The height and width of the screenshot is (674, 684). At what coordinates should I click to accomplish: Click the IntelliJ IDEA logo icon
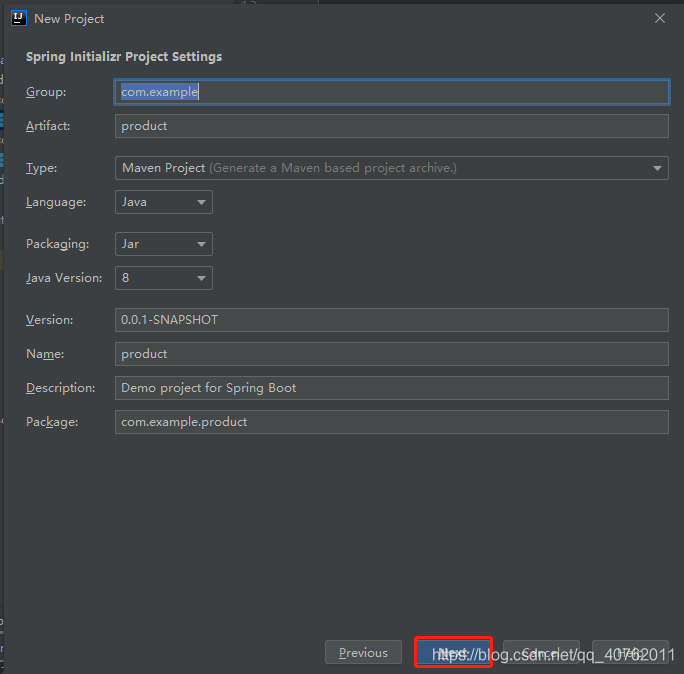(x=19, y=18)
